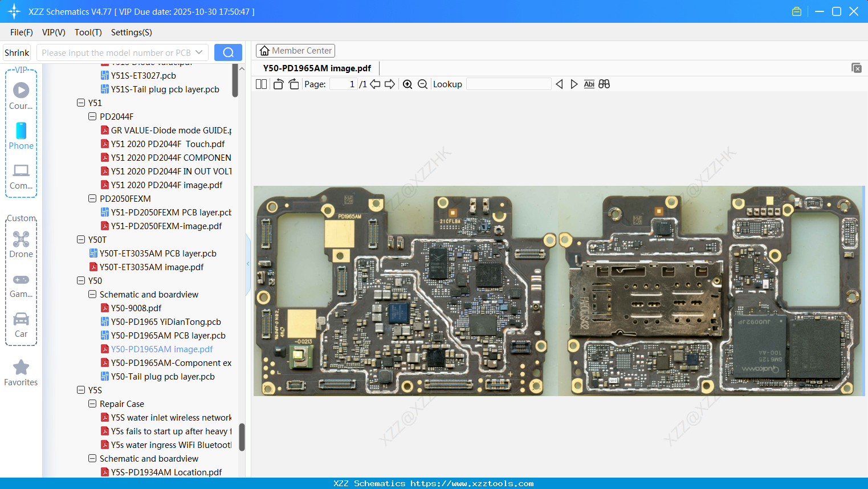Toggle the dual-page view icon
The image size is (868, 489).
click(x=261, y=84)
